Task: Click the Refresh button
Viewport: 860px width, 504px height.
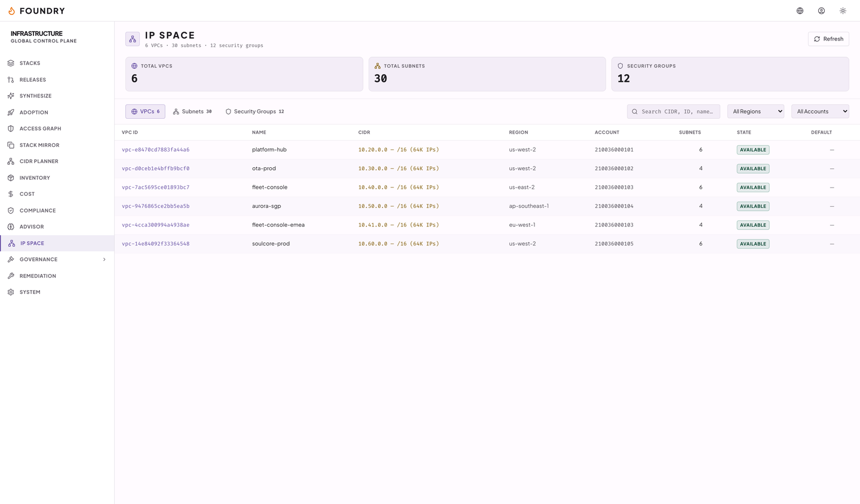Action: (828, 39)
